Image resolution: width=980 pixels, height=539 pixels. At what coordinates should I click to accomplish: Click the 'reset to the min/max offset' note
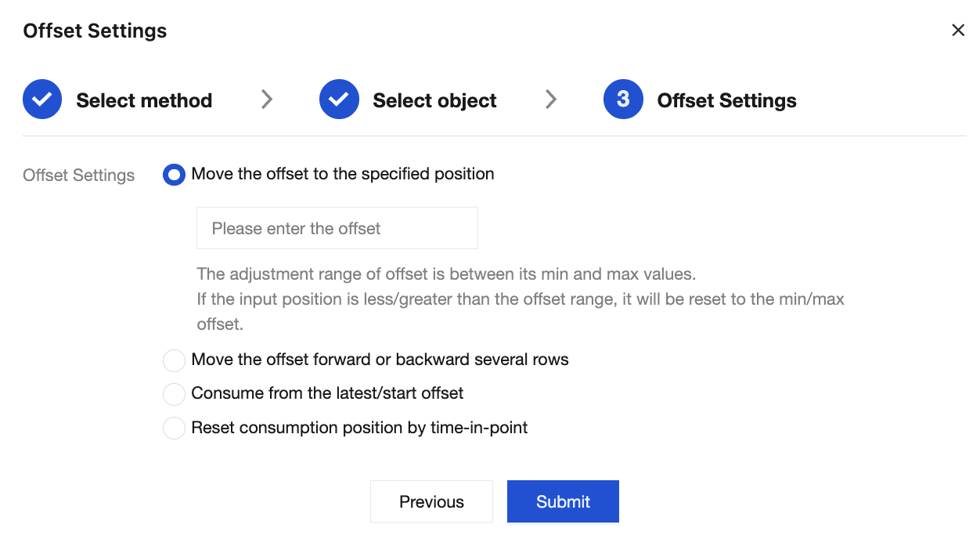(x=520, y=300)
